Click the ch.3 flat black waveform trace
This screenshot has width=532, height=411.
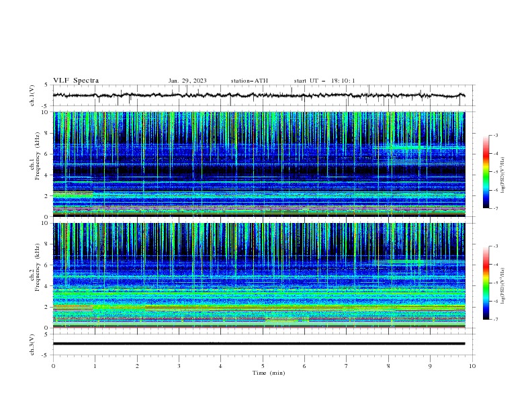click(259, 344)
